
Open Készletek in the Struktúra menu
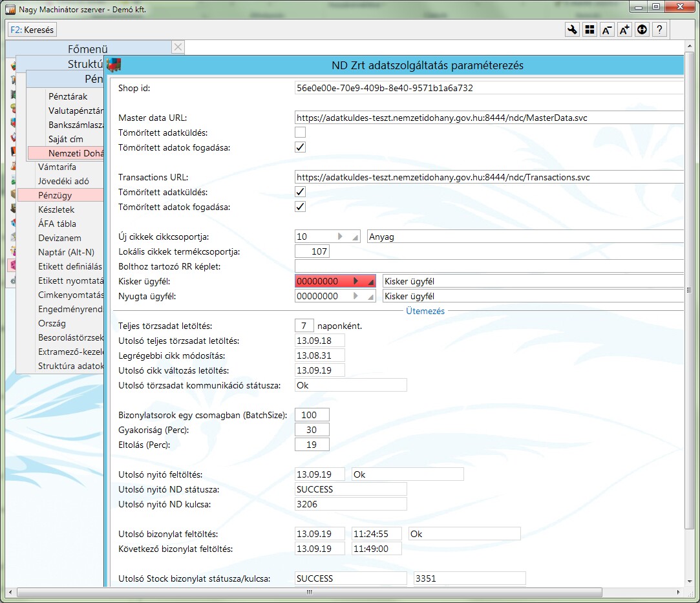click(x=56, y=209)
